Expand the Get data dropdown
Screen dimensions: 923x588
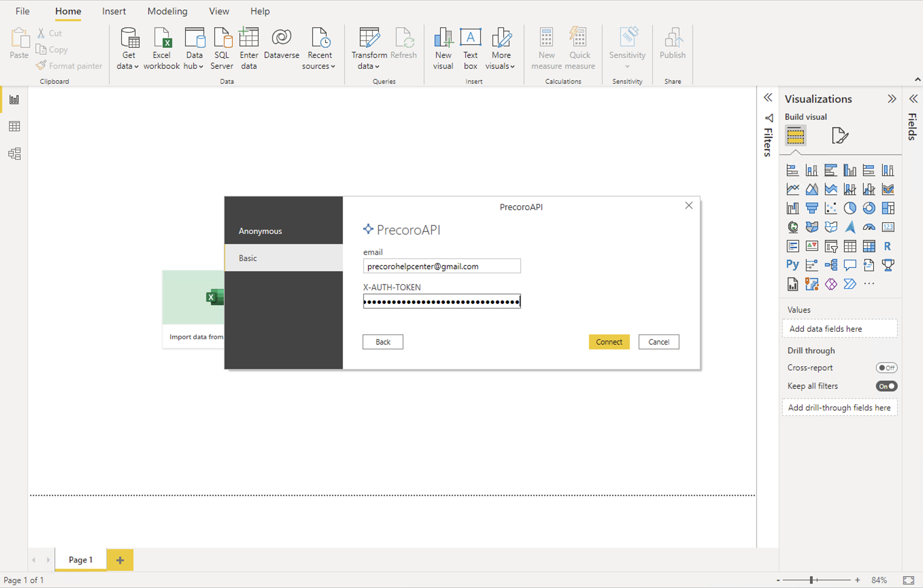click(128, 49)
